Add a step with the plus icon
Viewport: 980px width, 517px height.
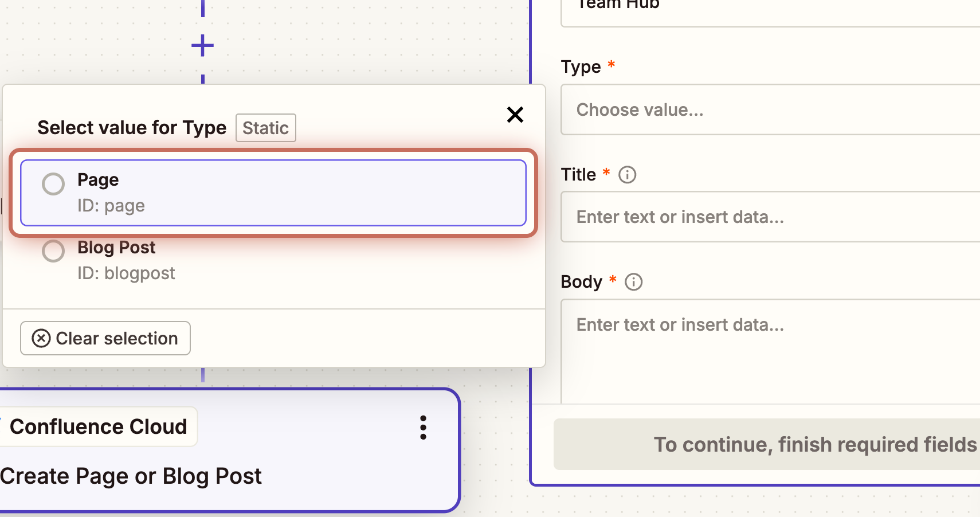(202, 45)
